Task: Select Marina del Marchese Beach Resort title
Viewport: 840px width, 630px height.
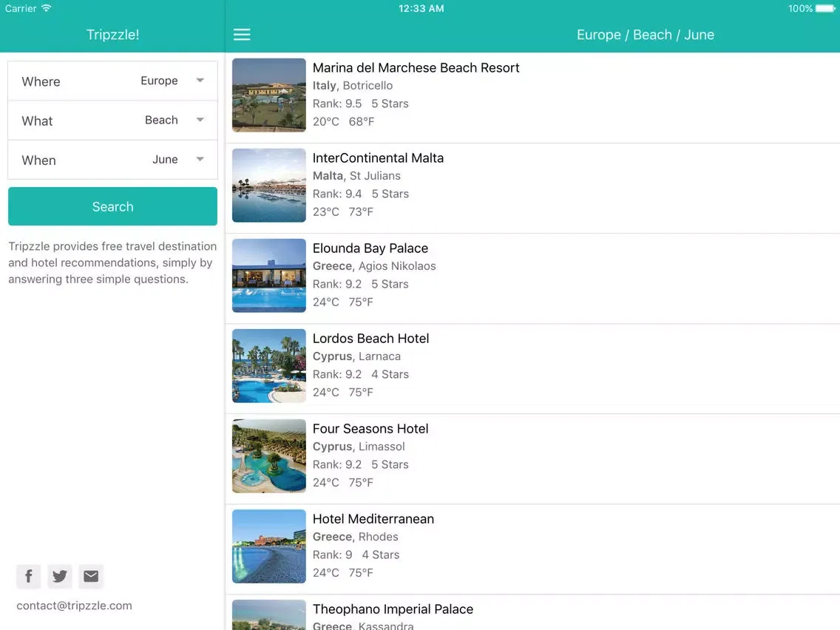Action: click(x=416, y=67)
